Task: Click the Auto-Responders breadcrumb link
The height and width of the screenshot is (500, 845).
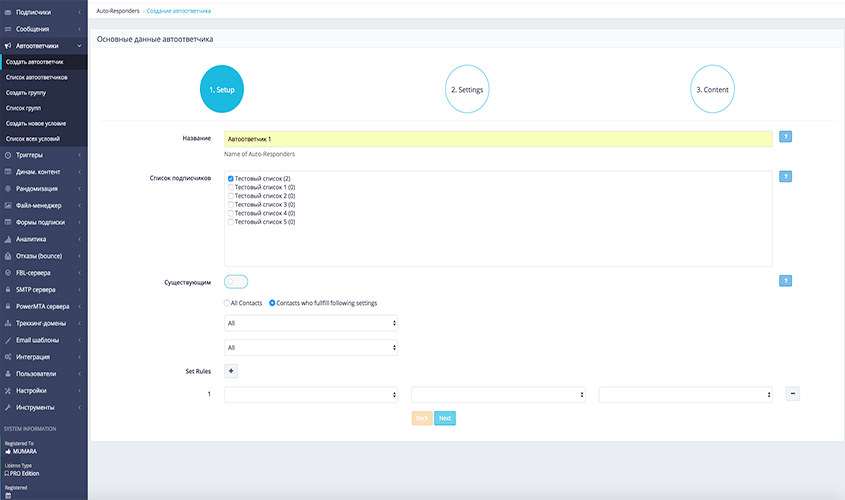Action: coord(117,9)
